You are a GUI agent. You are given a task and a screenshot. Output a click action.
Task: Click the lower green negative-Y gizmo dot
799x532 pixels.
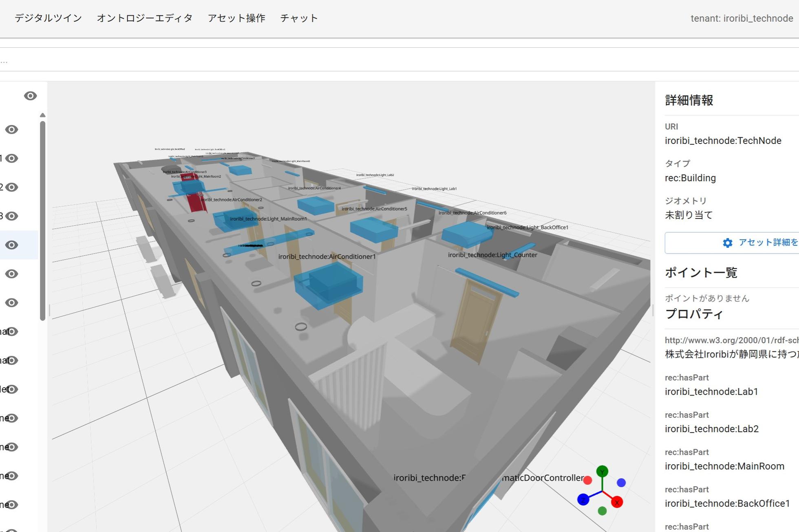pos(602,511)
